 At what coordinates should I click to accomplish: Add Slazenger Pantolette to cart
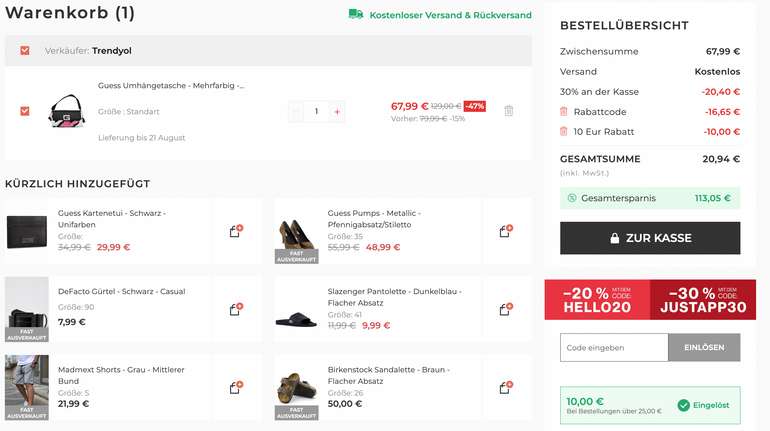click(x=505, y=309)
